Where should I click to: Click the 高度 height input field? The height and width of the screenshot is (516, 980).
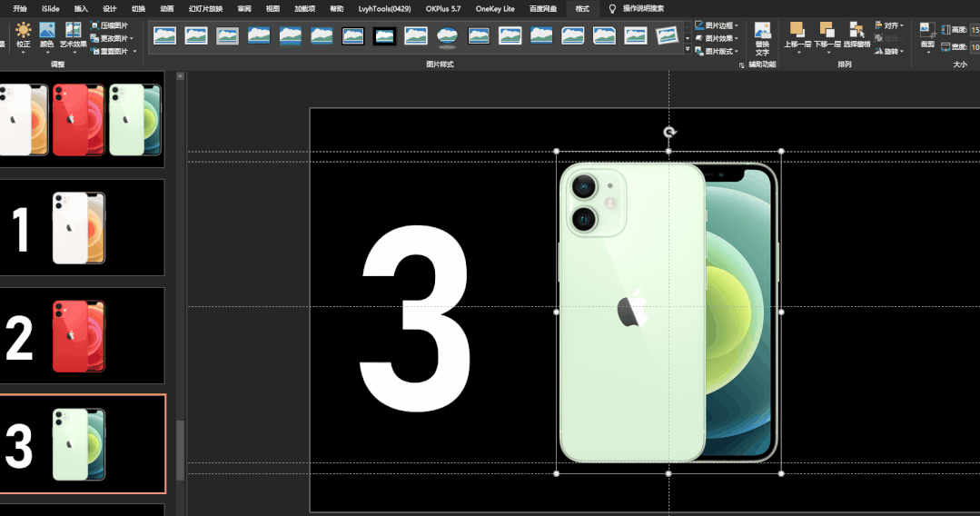(x=975, y=29)
